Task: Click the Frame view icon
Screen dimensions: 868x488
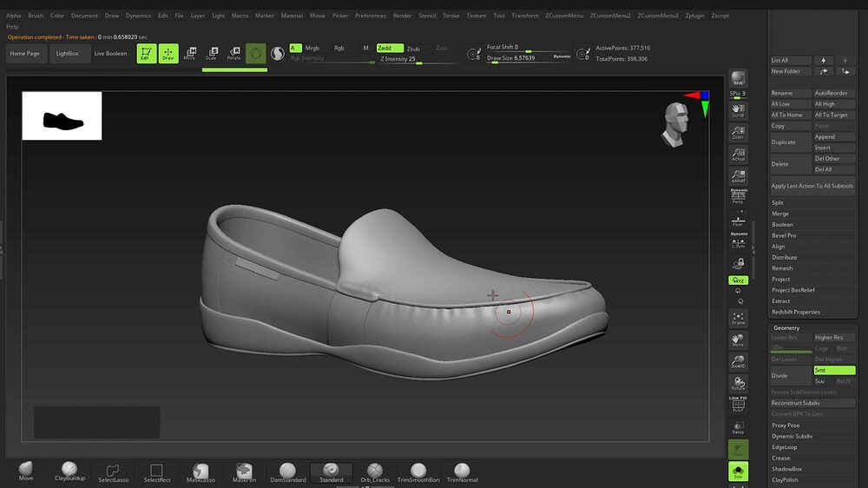Action: (x=738, y=319)
